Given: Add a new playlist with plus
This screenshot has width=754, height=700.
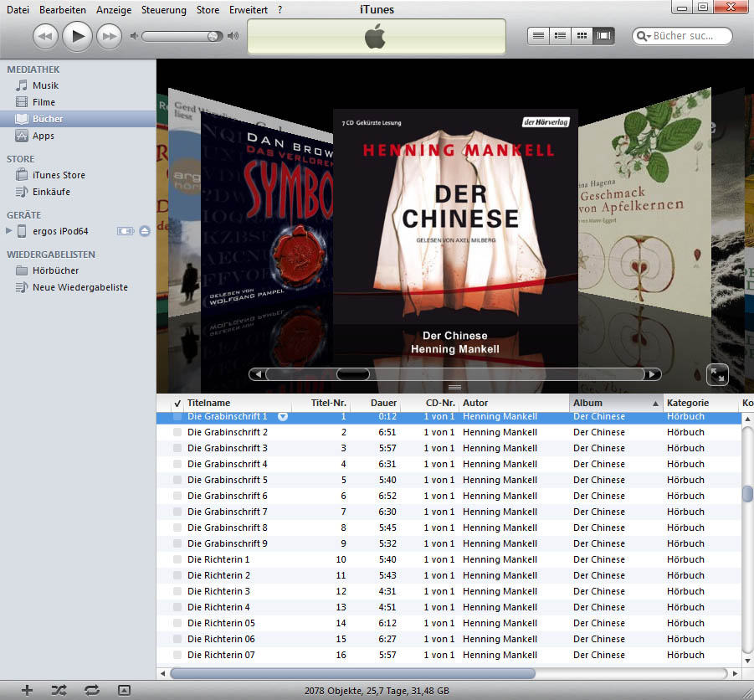Looking at the screenshot, I should click(x=27, y=691).
